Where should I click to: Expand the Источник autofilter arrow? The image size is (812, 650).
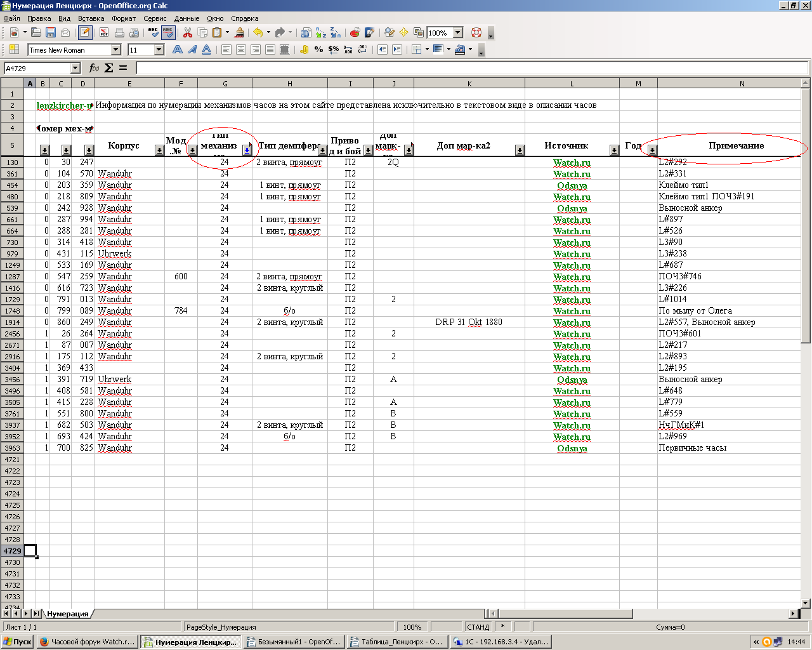tap(614, 150)
